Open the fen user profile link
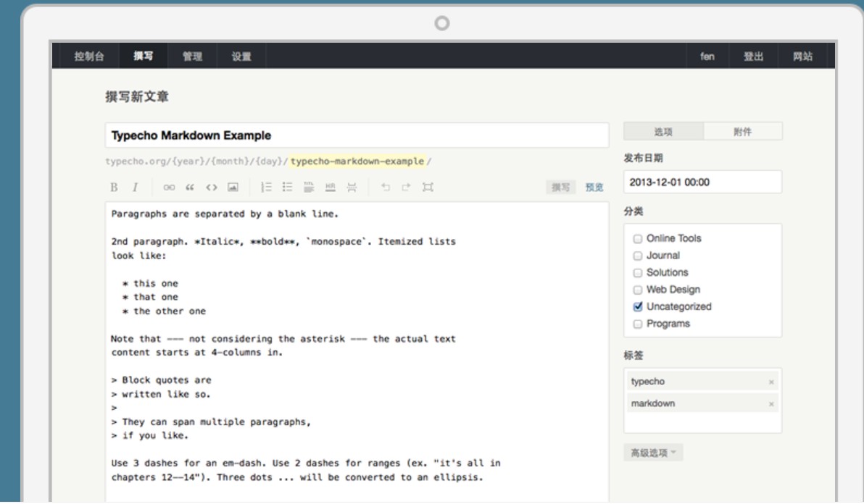 [x=707, y=56]
